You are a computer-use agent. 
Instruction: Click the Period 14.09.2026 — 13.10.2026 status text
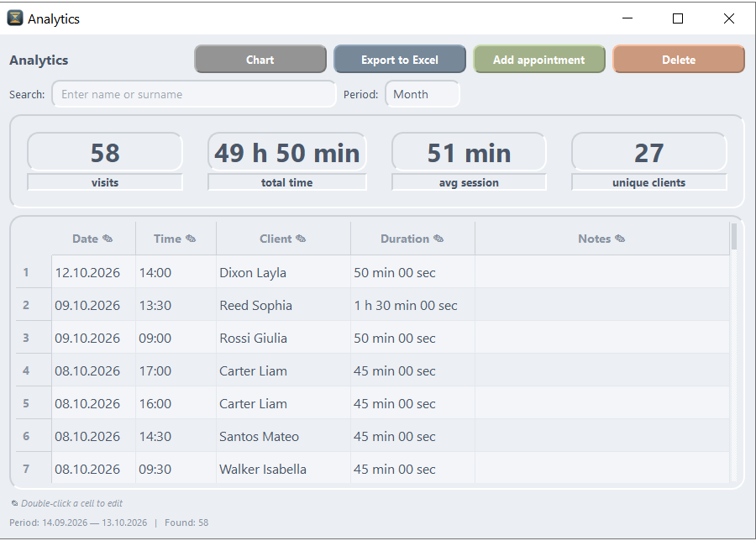pos(78,523)
